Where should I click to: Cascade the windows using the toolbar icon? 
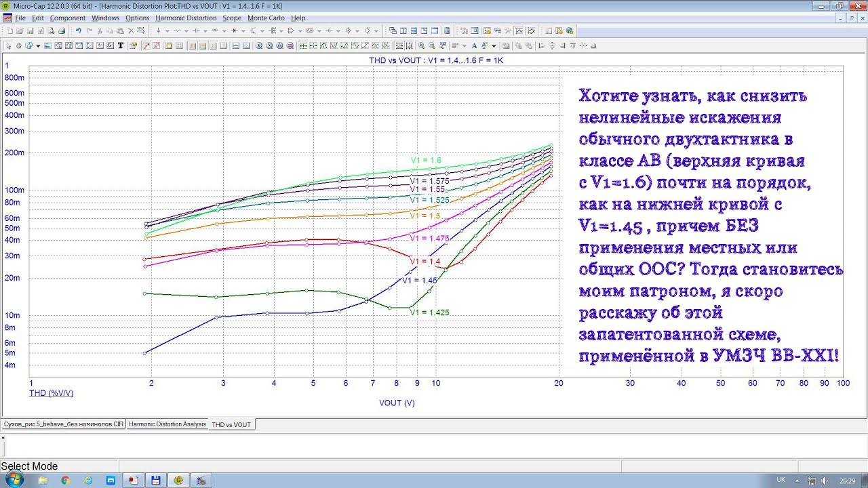click(x=394, y=31)
